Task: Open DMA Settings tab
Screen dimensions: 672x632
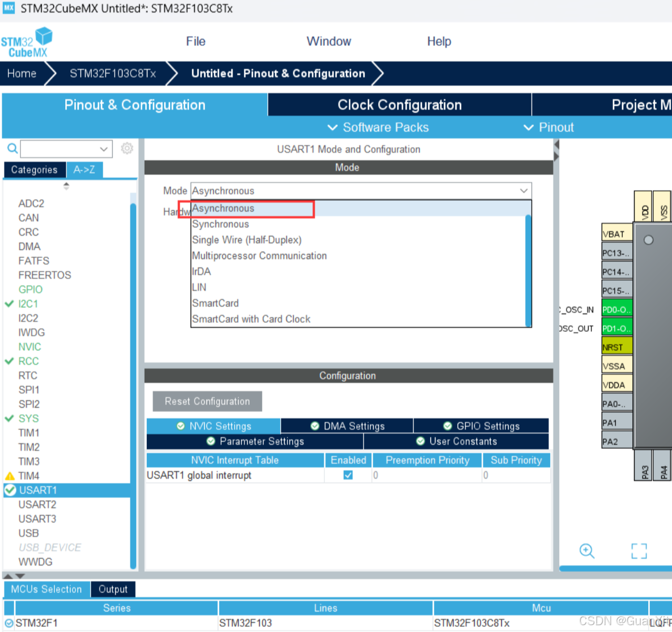Action: 347,425
